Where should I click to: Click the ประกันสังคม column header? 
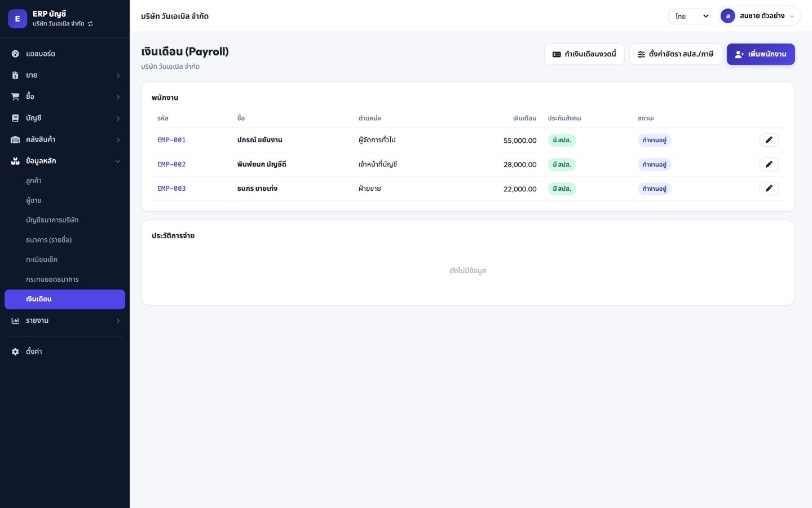click(x=564, y=119)
